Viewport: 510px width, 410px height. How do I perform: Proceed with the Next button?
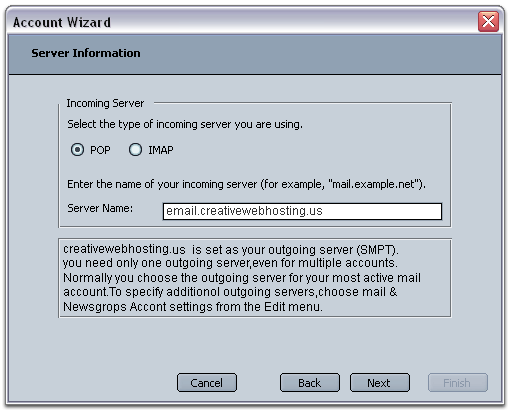380,383
